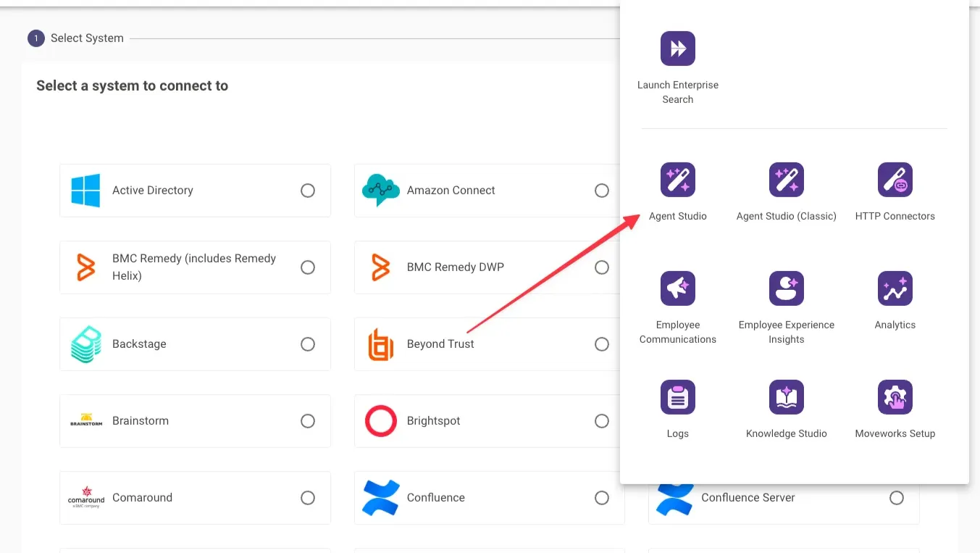
Task: Click the 'Logs' menu label
Action: click(678, 433)
